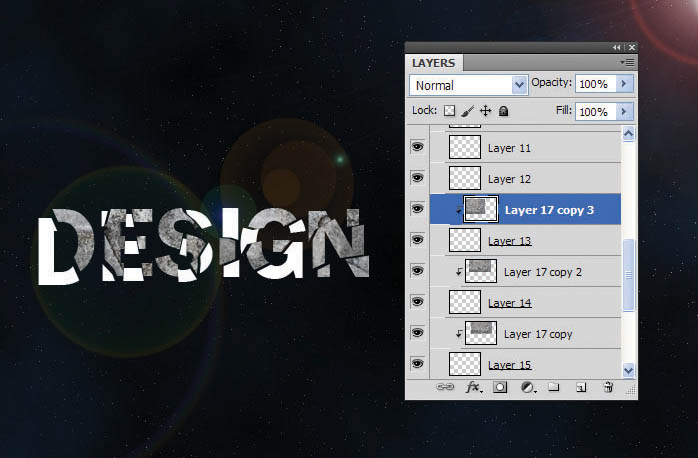The image size is (698, 458).
Task: Select Layer 15
Action: click(525, 364)
